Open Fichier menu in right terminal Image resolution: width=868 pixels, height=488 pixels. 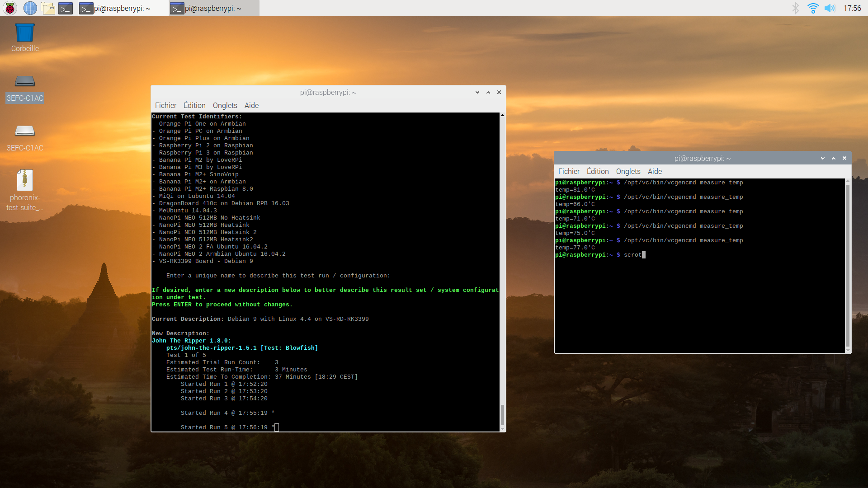click(569, 171)
